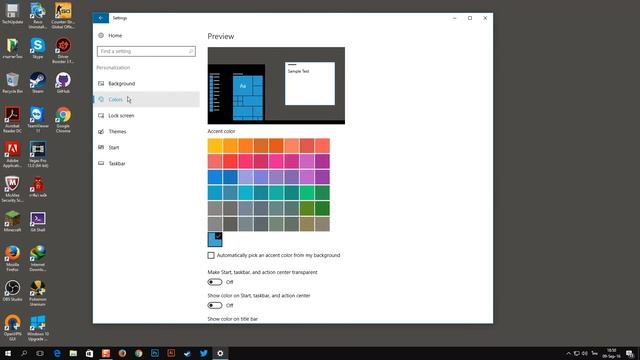Open Skype desktop shortcut
Viewport: 640px width, 360px height.
pyautogui.click(x=38, y=48)
